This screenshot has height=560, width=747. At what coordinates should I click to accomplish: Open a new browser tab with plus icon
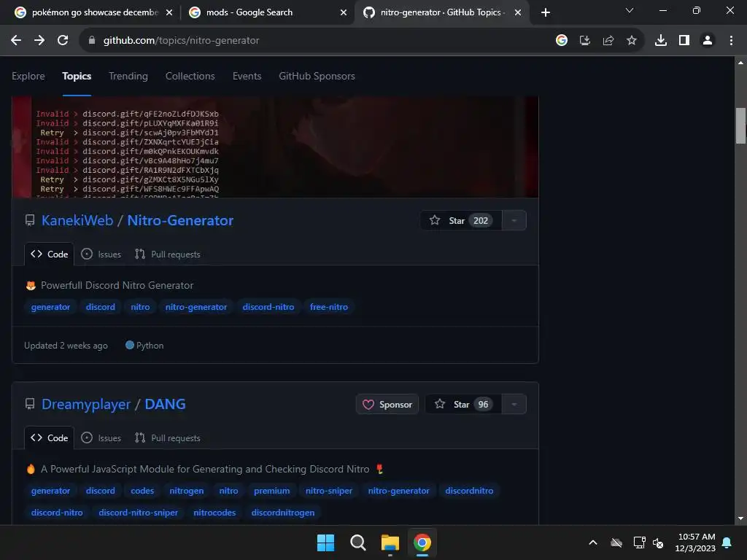tap(546, 12)
